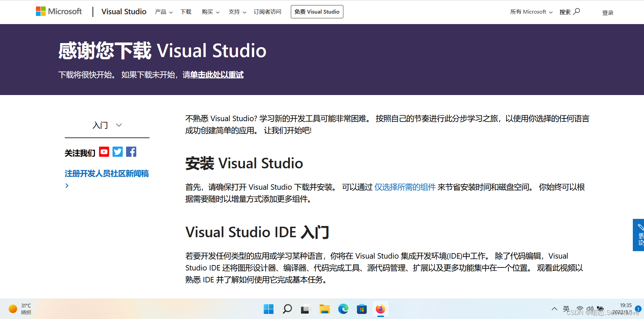This screenshot has height=319, width=644.
Task: Click the 安装 Visual Studio heading
Action: [244, 163]
